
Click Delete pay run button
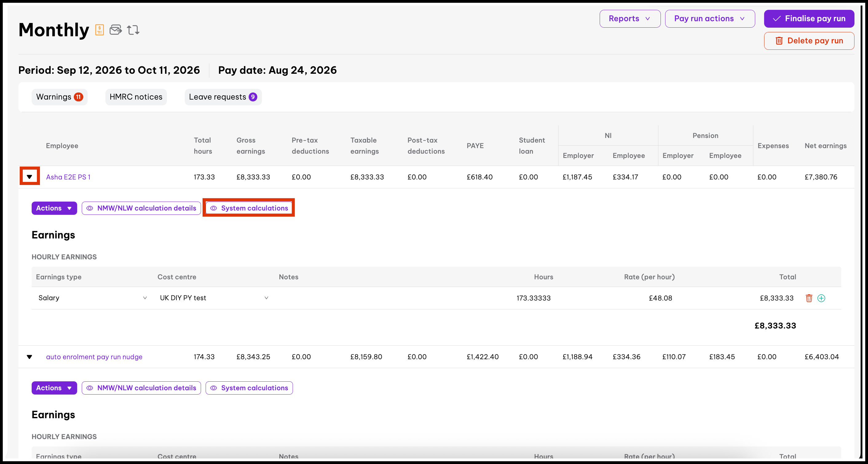coord(809,41)
